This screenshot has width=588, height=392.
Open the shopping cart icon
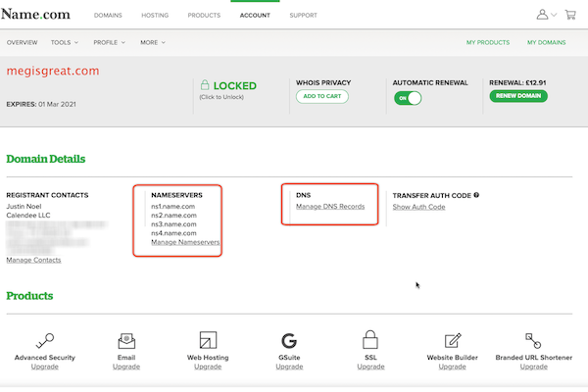click(570, 15)
